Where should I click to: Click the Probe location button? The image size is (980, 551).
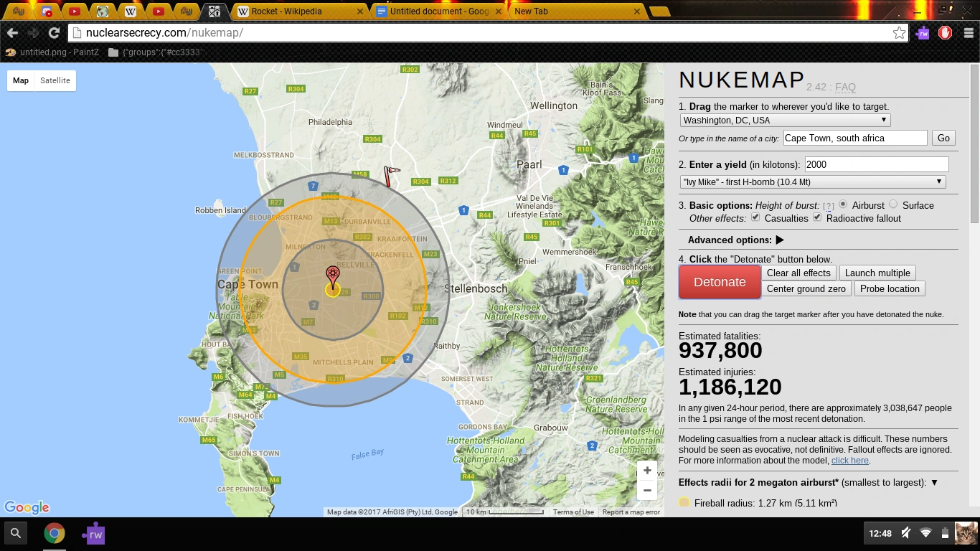[x=890, y=288]
